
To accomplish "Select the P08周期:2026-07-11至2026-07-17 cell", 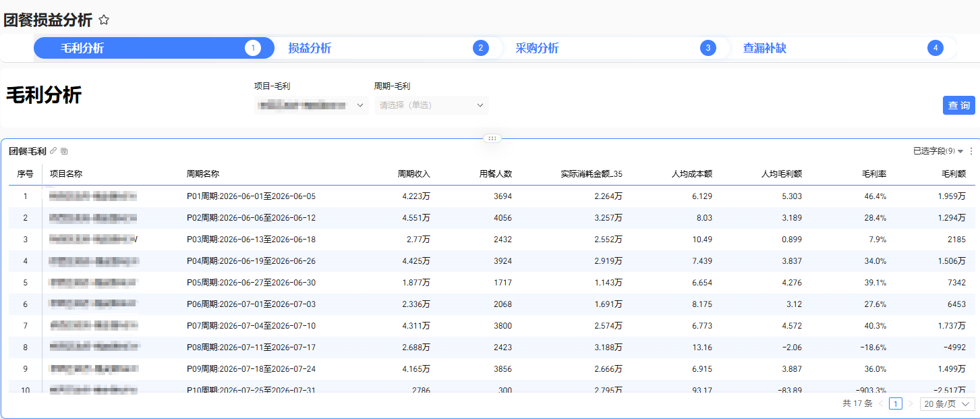I will coord(251,347).
